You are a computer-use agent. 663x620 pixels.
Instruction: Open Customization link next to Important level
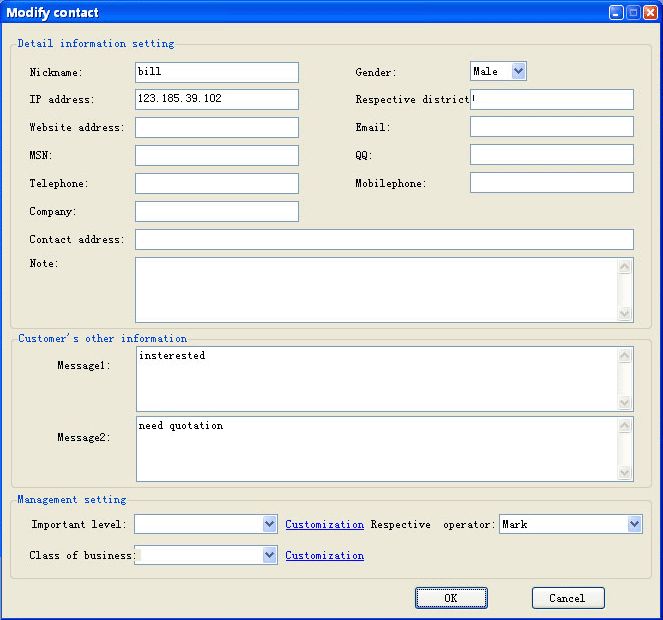coord(324,524)
